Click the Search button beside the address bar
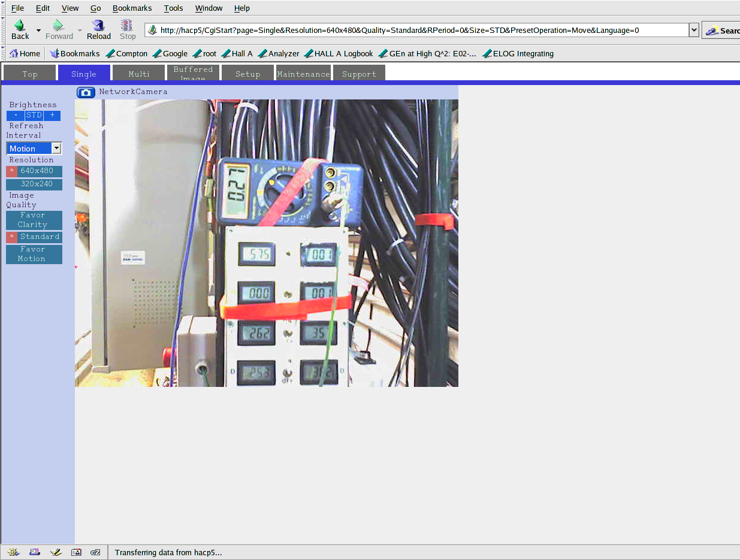The height and width of the screenshot is (560, 740). [721, 30]
